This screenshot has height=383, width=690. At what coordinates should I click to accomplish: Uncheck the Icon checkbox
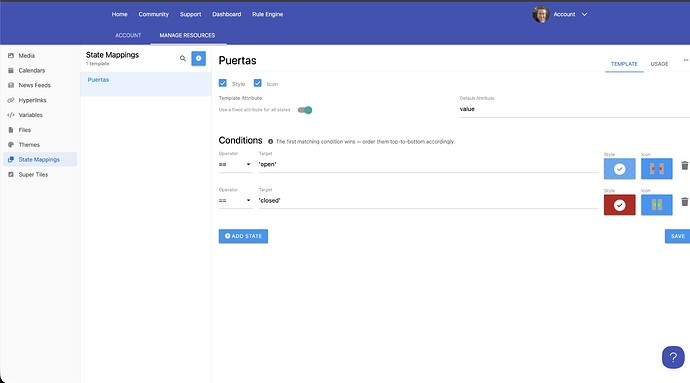coord(257,83)
